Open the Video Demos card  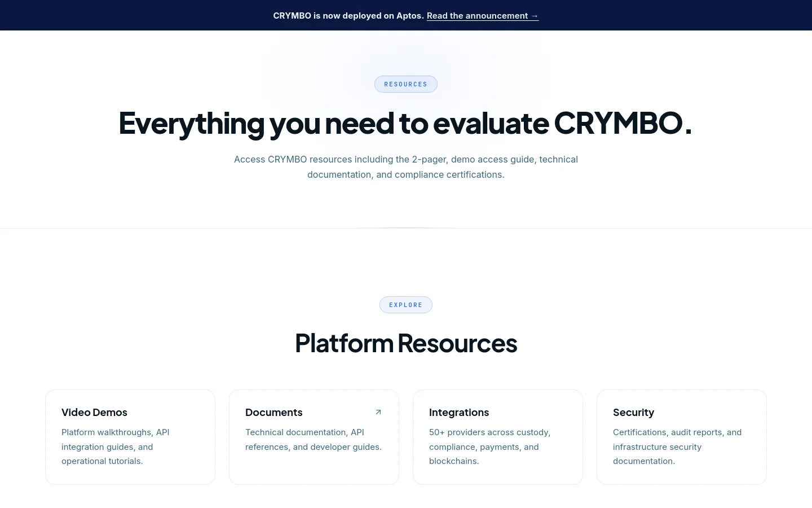[130, 437]
